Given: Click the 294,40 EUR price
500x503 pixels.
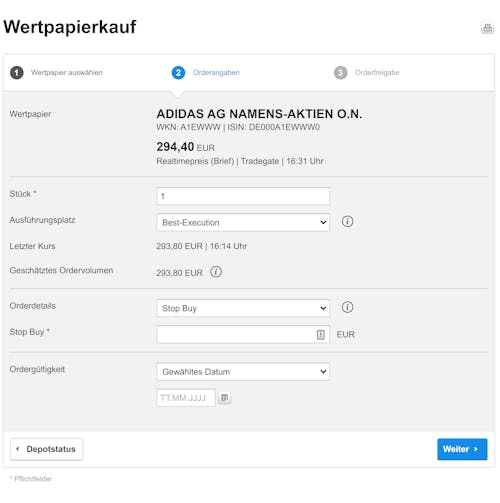Looking at the screenshot, I should 185,147.
